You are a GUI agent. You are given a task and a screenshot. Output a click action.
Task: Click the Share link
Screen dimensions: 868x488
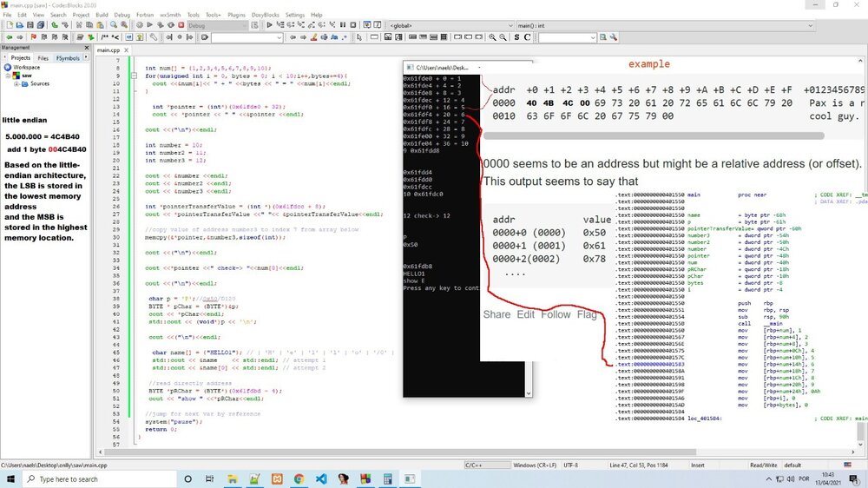(x=496, y=314)
